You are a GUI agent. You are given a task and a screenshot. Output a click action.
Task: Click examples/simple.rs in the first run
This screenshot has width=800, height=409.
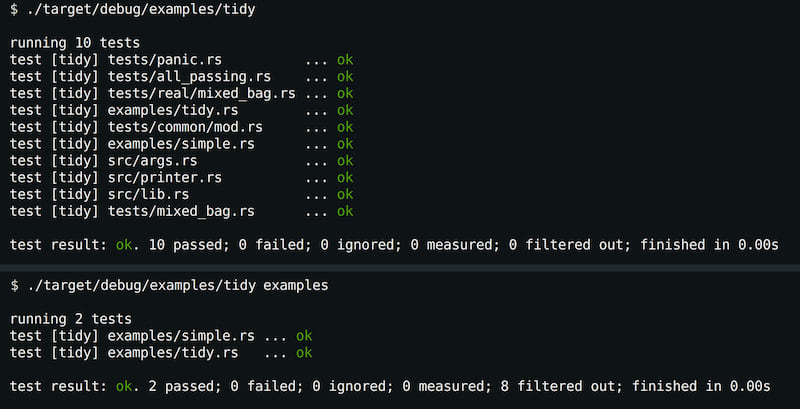tap(181, 144)
